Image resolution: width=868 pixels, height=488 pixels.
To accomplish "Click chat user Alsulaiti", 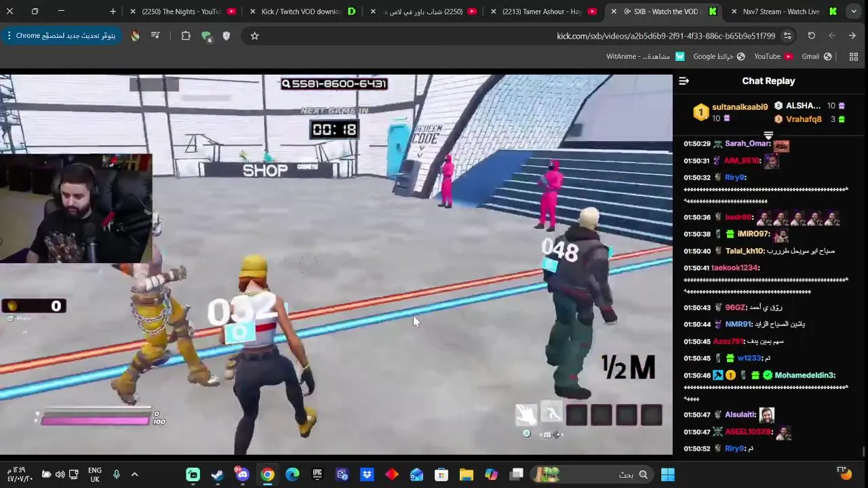I will coord(740,415).
